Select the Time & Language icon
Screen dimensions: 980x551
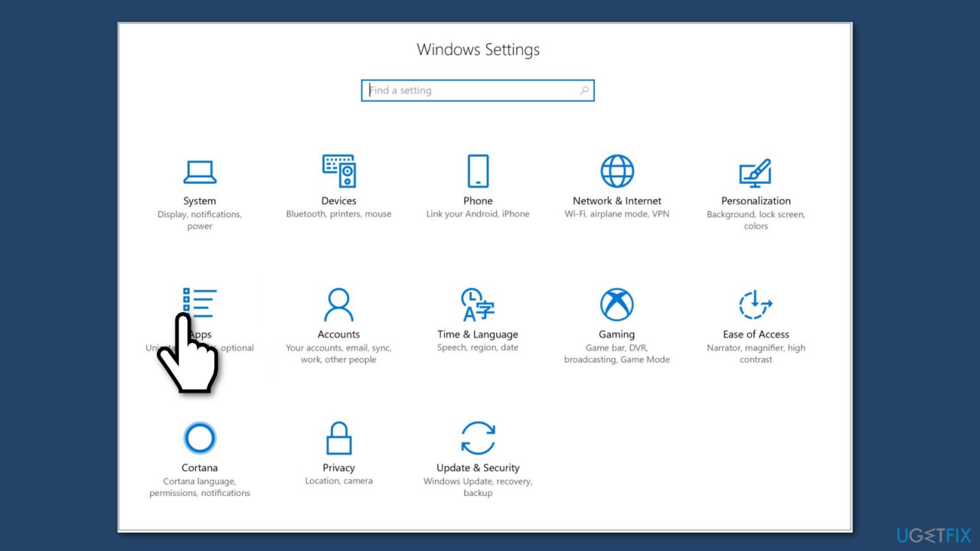(x=478, y=304)
